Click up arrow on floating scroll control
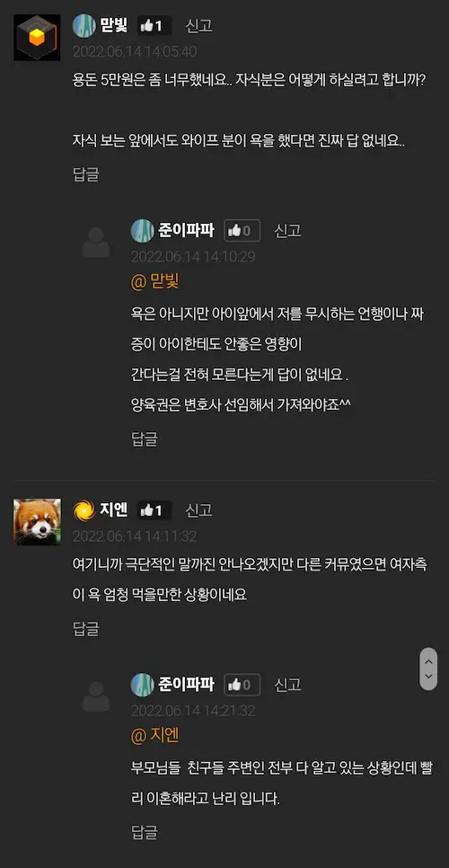The image size is (449, 868). (428, 660)
